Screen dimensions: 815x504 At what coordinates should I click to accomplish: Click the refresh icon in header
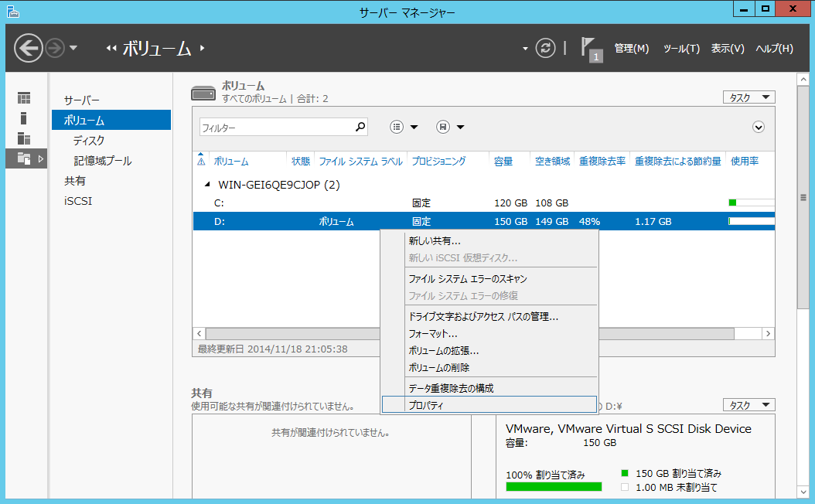(546, 48)
